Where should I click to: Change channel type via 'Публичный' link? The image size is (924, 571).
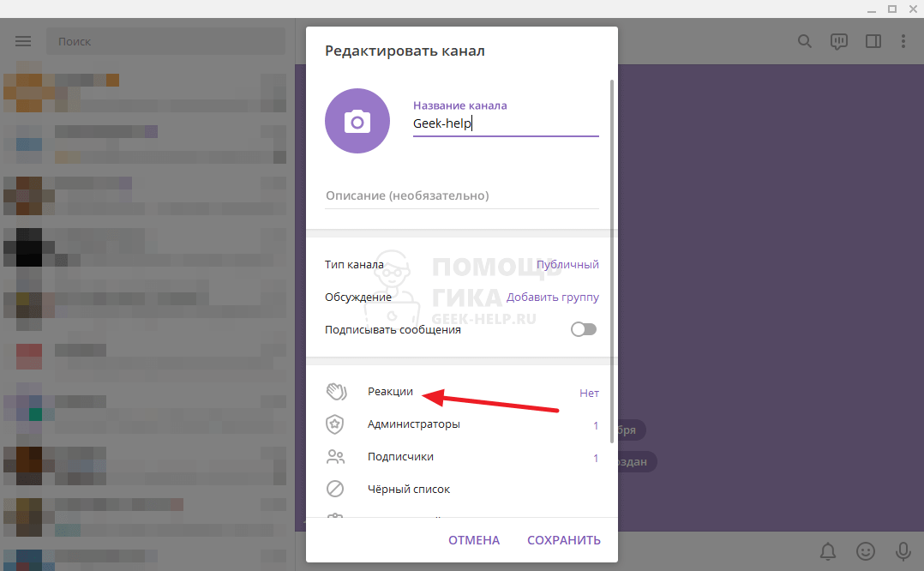tap(567, 265)
